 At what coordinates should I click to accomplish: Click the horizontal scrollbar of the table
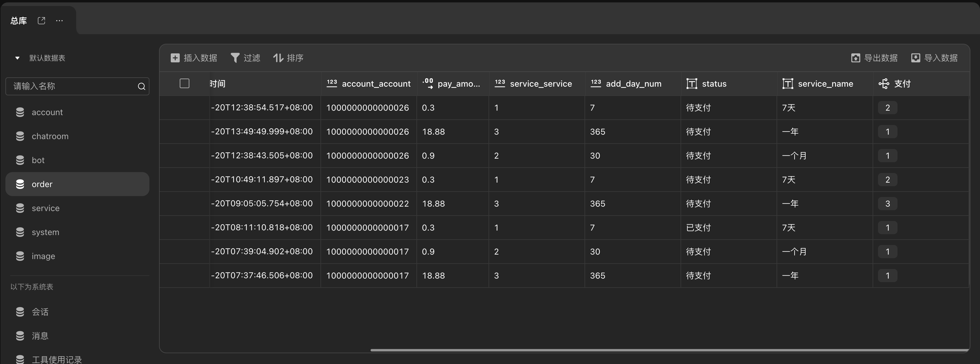[x=669, y=350]
